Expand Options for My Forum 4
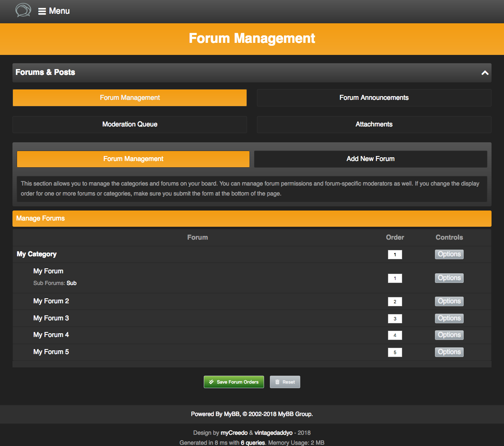 tap(449, 335)
